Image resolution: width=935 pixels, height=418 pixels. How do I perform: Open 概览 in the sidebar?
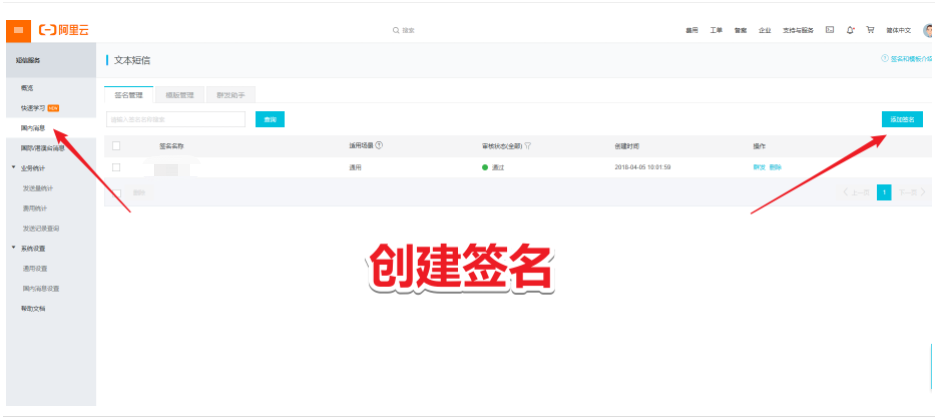pyautogui.click(x=27, y=88)
